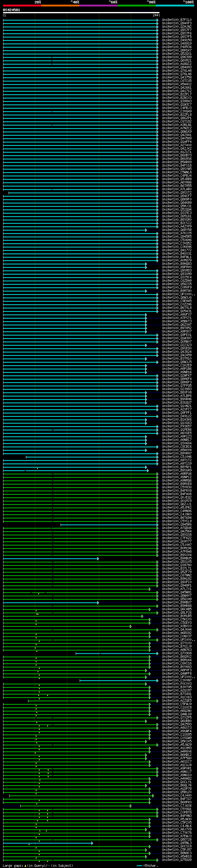Open hit UniRef100_Q39843
Screen dimensions: 197x868
pyautogui.click(x=176, y=101)
